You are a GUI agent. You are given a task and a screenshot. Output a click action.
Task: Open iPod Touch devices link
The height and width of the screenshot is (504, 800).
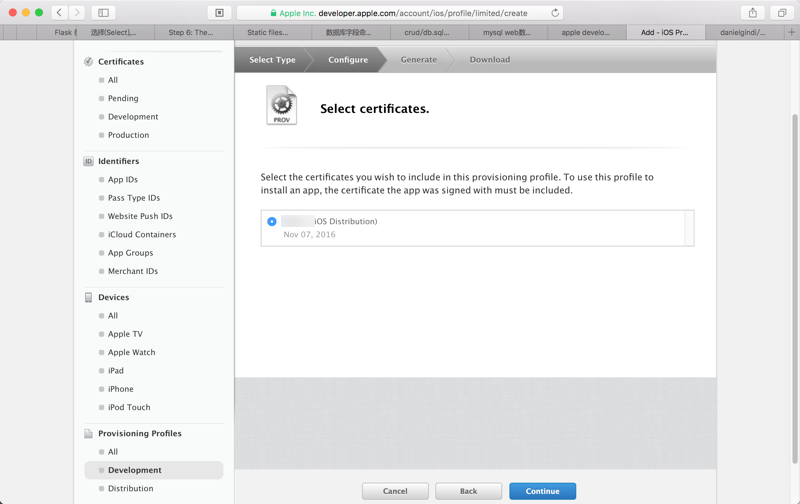point(129,408)
